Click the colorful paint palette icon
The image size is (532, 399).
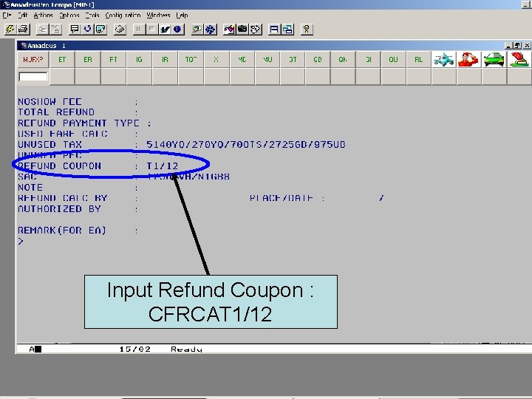tap(229, 29)
